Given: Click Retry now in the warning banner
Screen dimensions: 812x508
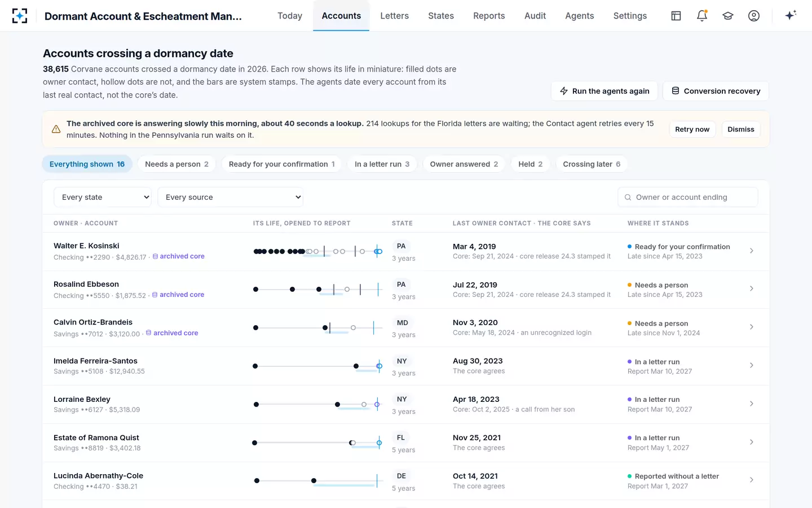Looking at the screenshot, I should 692,129.
